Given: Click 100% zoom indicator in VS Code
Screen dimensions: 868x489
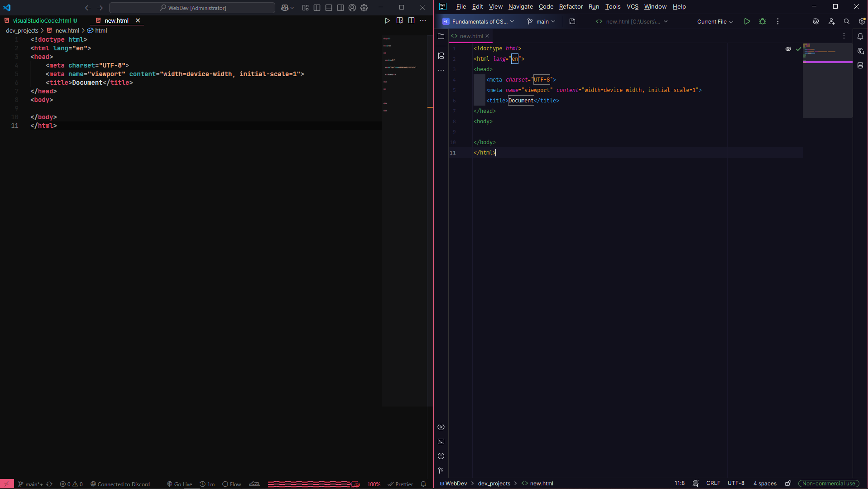Looking at the screenshot, I should point(374,484).
